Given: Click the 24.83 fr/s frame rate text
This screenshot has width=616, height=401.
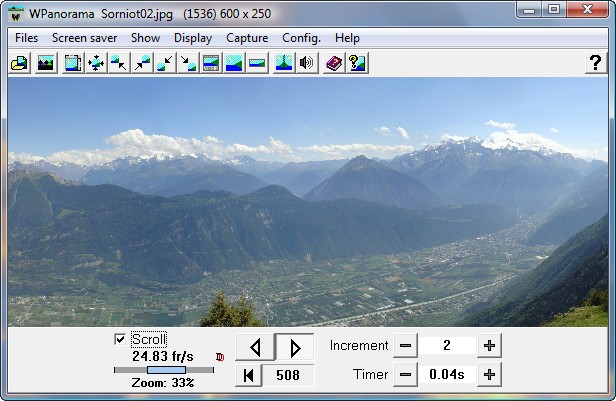Looking at the screenshot, I should click(x=163, y=356).
